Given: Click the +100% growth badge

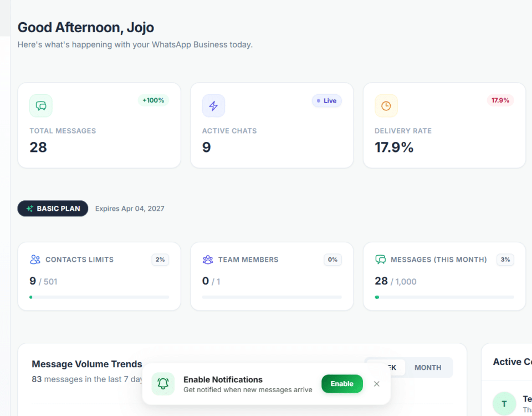Looking at the screenshot, I should pos(153,100).
